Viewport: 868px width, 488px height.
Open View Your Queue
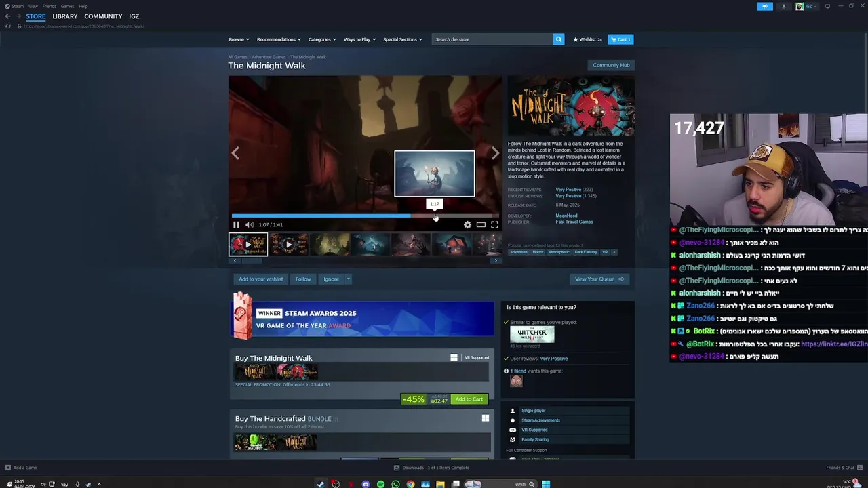pyautogui.click(x=599, y=279)
